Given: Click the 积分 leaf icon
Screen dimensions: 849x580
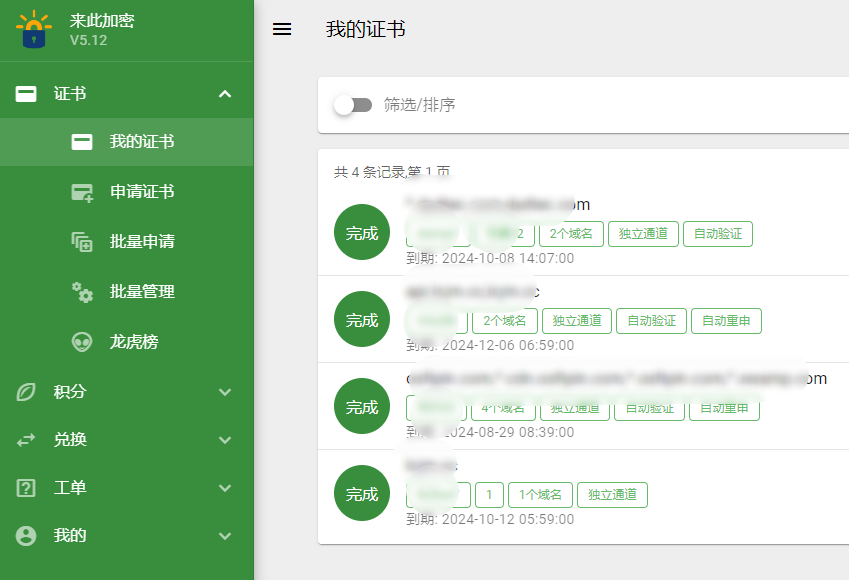Looking at the screenshot, I should [26, 392].
